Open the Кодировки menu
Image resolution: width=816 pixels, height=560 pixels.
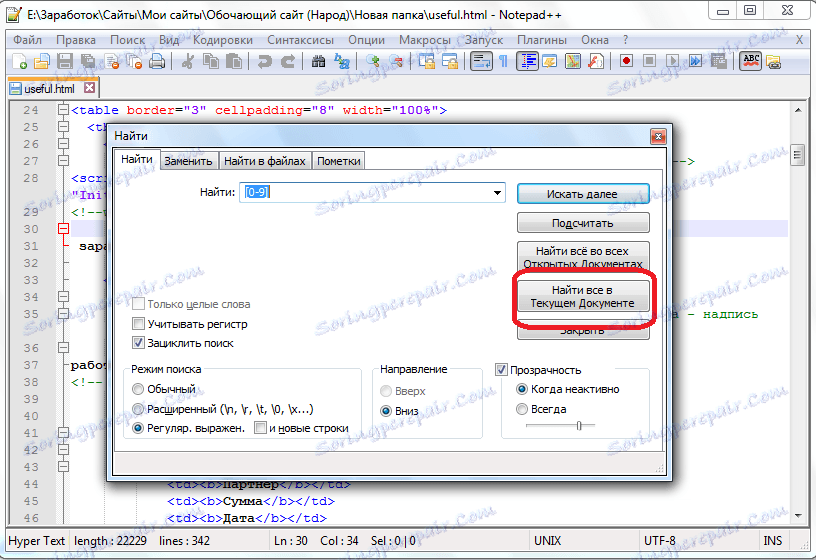click(223, 40)
